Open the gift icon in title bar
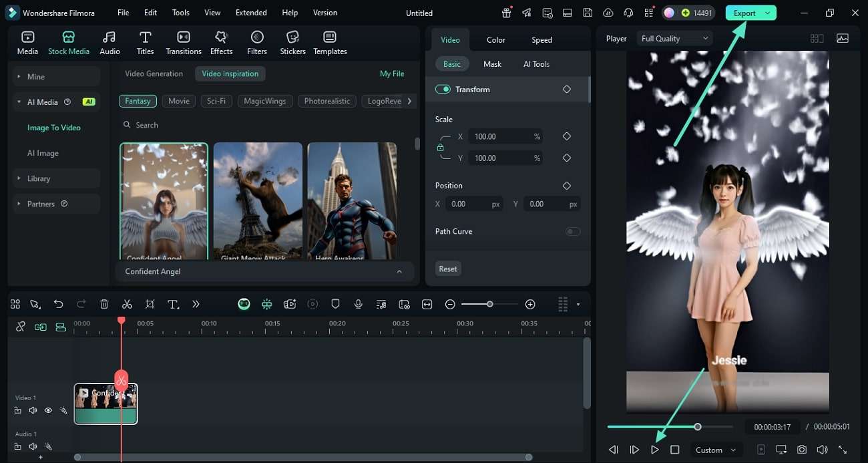 tap(507, 13)
